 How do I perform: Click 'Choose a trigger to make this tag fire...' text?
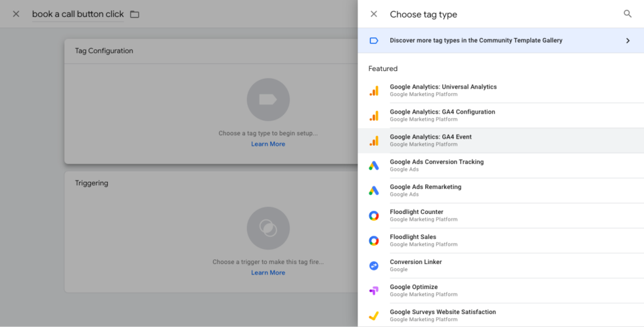coord(268,262)
